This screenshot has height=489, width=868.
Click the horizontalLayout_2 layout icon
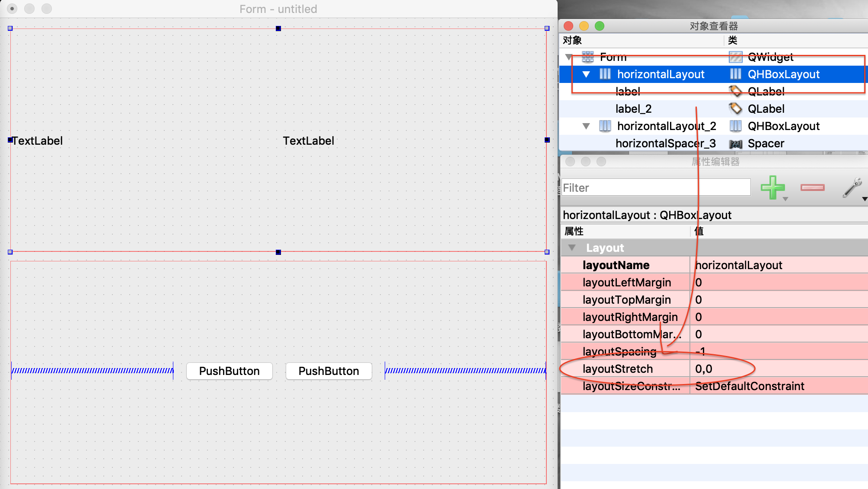point(605,126)
